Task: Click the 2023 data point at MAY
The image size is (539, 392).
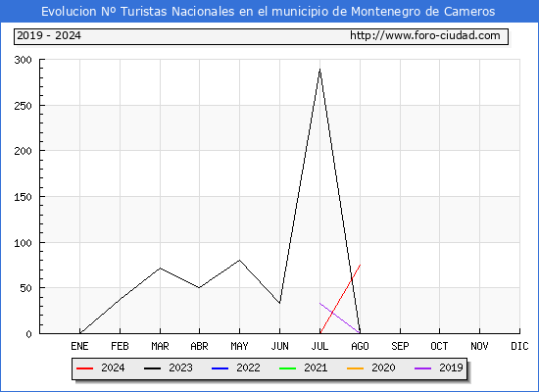Action: pyautogui.click(x=239, y=260)
